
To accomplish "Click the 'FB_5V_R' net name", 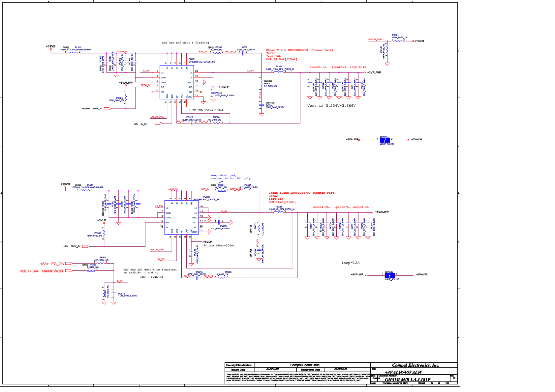I will pyautogui.click(x=208, y=276).
